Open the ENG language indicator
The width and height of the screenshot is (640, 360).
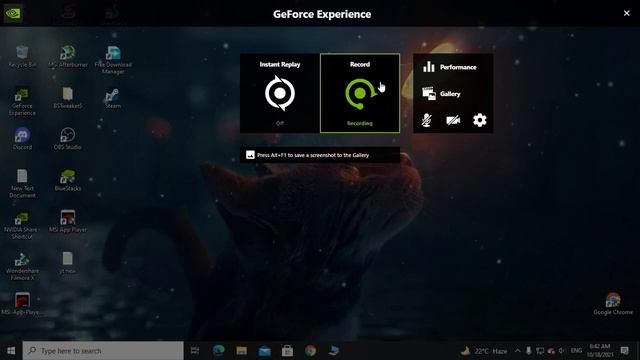tap(576, 351)
